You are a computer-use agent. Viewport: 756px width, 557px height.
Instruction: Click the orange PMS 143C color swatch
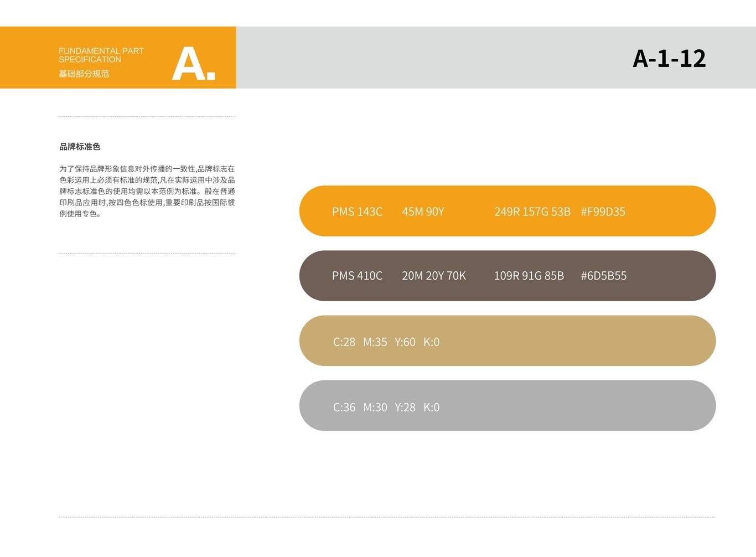click(508, 211)
